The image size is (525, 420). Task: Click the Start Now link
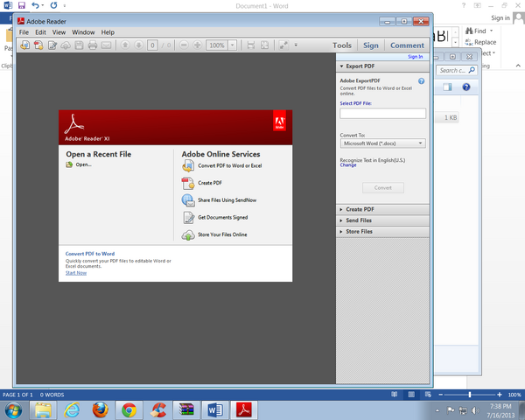click(76, 273)
